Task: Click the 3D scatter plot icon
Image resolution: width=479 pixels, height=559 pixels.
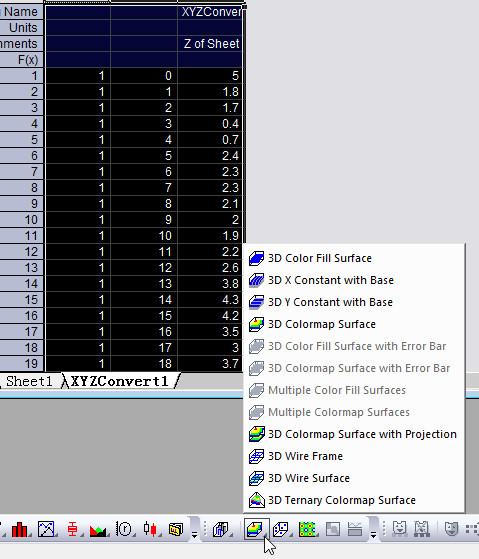Action: [x=280, y=529]
